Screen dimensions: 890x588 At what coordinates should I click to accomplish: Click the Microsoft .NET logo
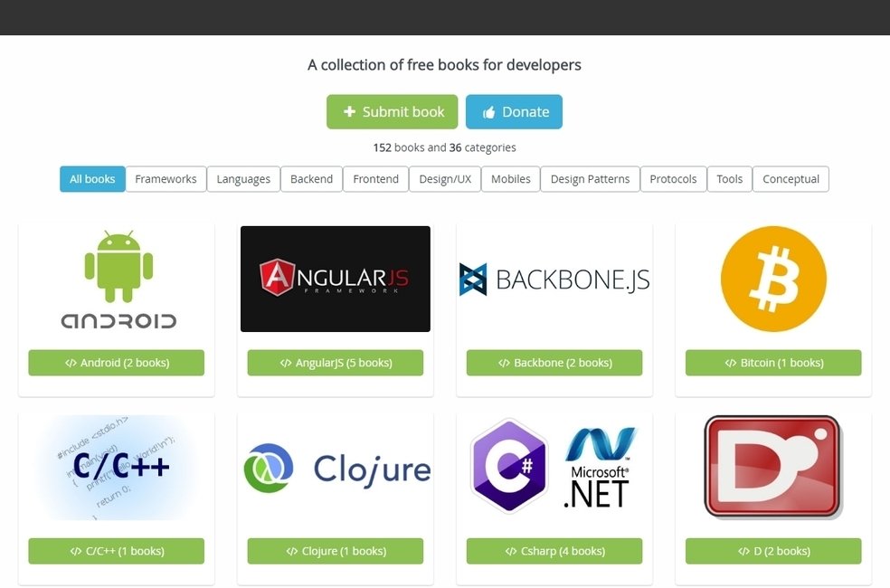click(597, 467)
